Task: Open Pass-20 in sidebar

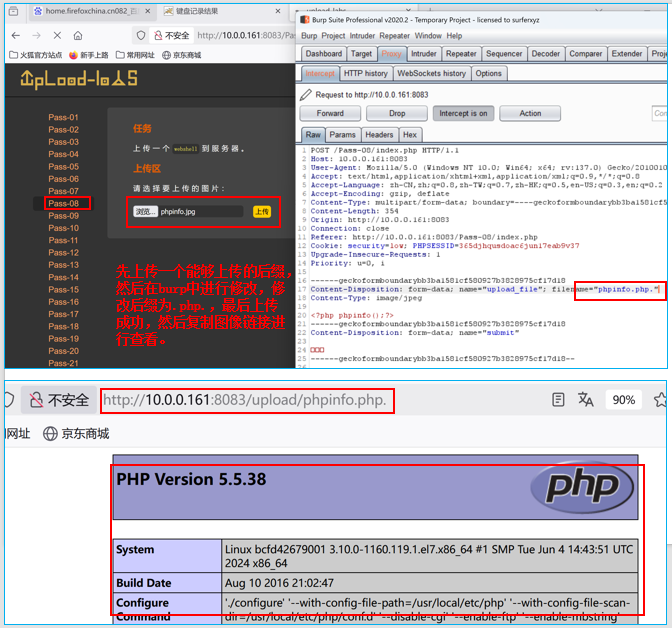Action: [63, 351]
